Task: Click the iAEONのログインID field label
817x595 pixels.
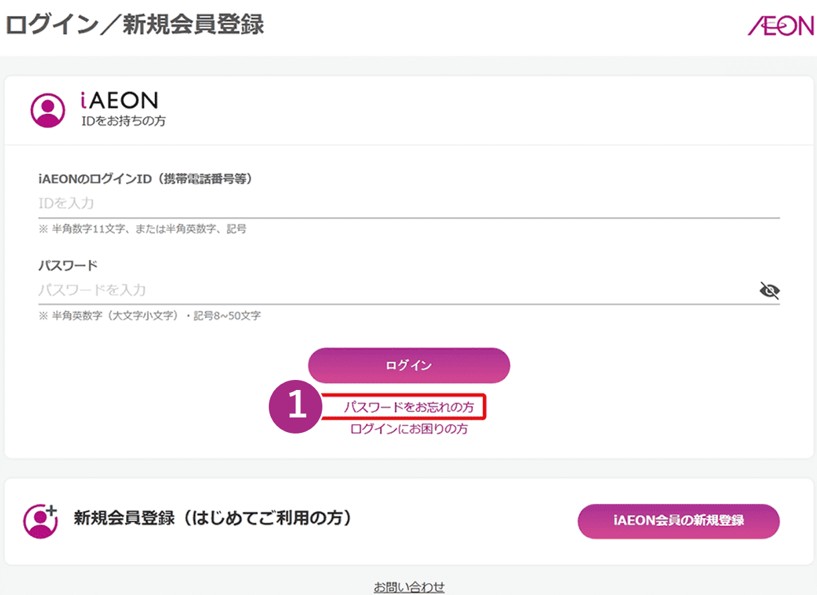Action: [x=145, y=179]
